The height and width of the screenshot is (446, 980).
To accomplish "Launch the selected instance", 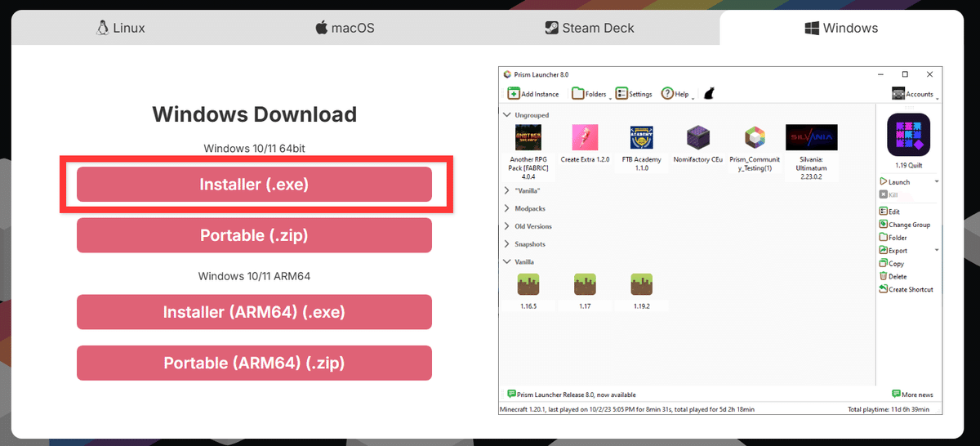I will point(895,182).
